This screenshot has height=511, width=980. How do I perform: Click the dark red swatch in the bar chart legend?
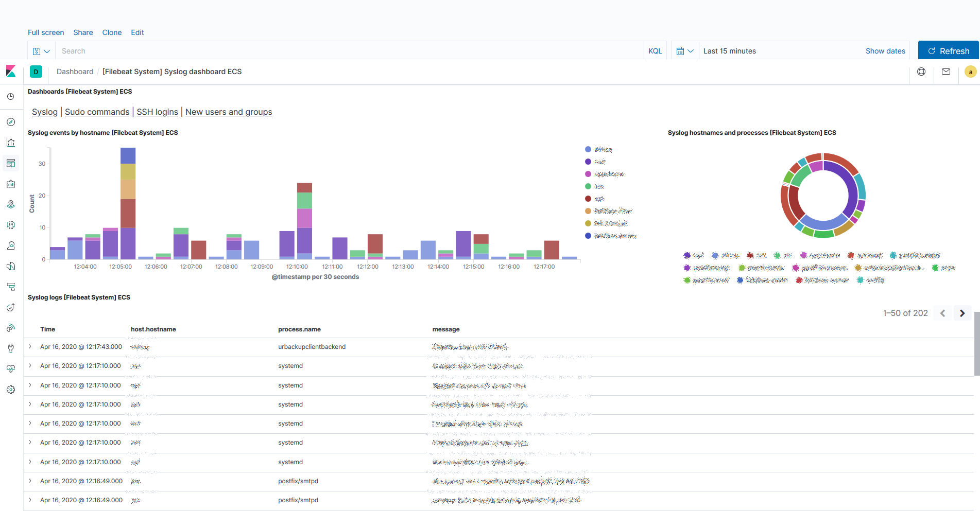(x=588, y=199)
